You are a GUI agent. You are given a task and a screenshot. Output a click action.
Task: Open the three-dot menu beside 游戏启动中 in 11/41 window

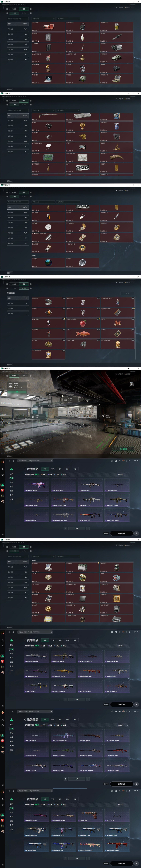coord(136,533)
